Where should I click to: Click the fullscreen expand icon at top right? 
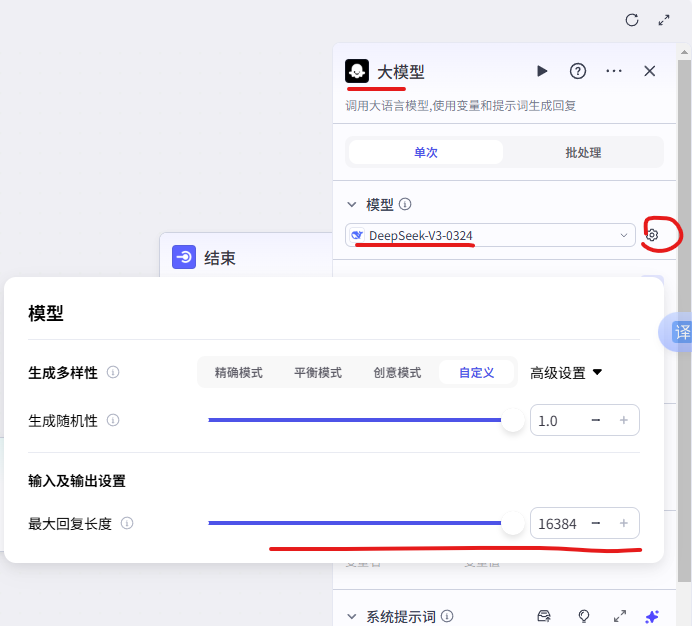664,20
